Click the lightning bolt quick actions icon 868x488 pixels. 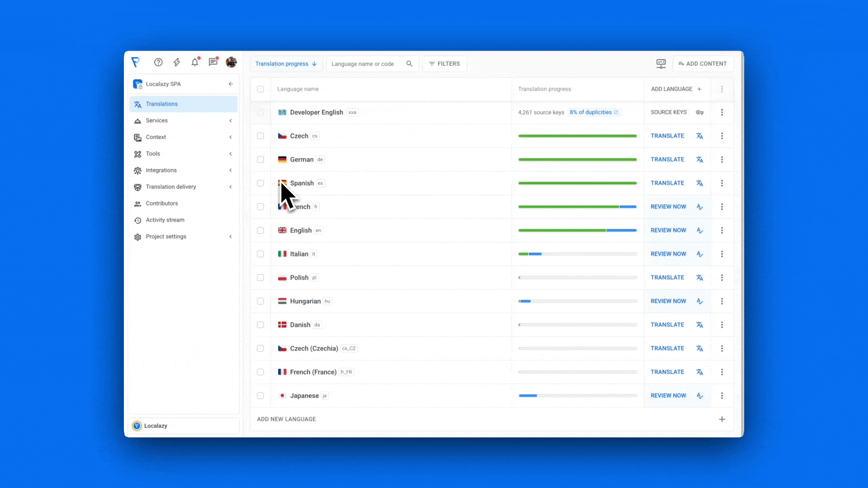pyautogui.click(x=177, y=62)
